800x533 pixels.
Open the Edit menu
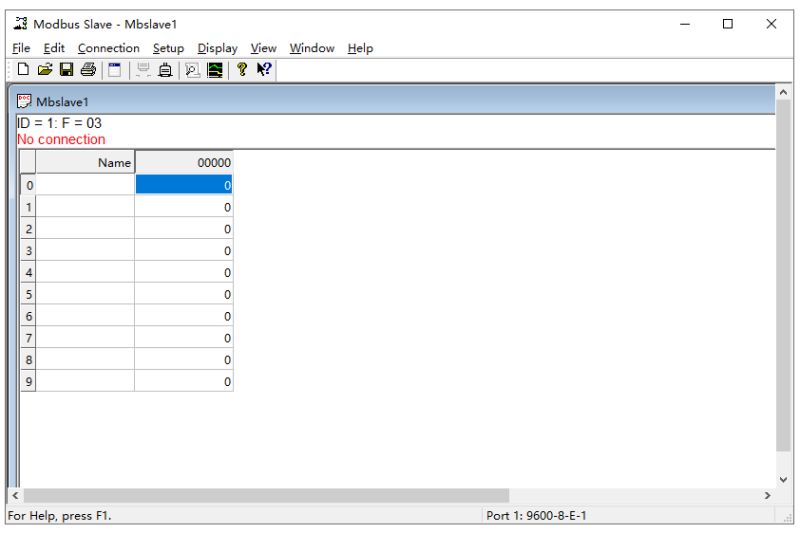coord(54,48)
